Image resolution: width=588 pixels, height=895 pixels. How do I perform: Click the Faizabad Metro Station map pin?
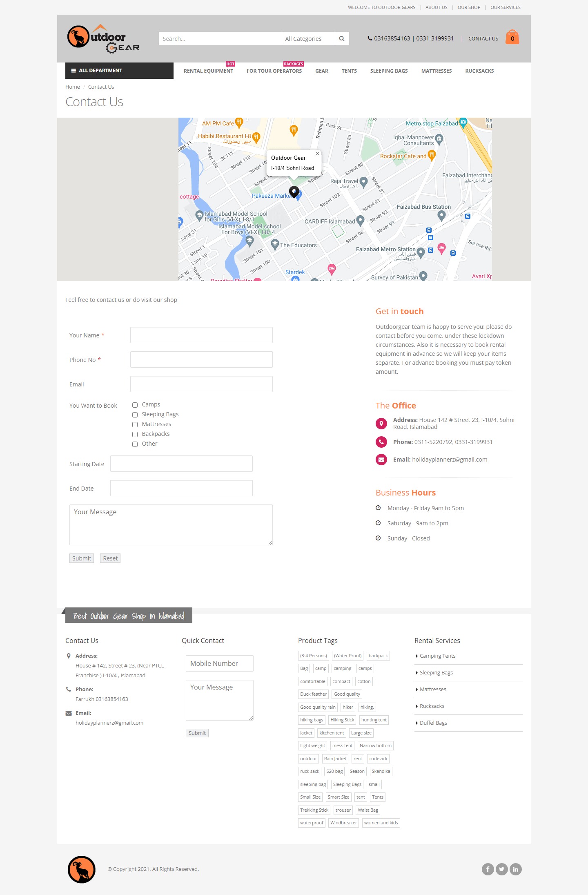[421, 252]
